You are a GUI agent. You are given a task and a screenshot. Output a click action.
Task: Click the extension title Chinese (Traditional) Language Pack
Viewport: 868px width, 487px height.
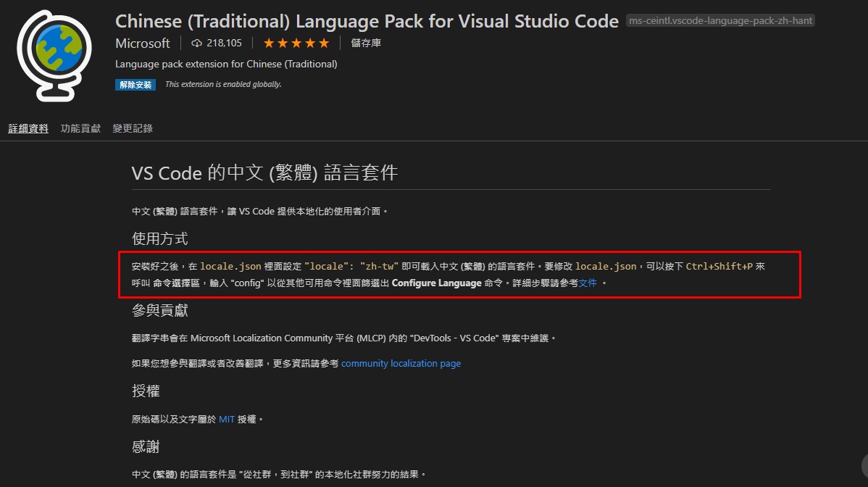click(367, 21)
